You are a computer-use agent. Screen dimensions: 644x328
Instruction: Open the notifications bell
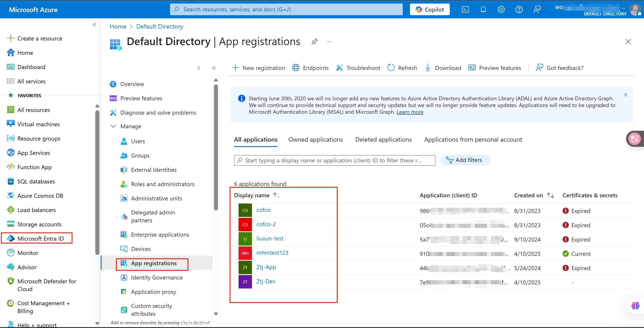coord(483,9)
